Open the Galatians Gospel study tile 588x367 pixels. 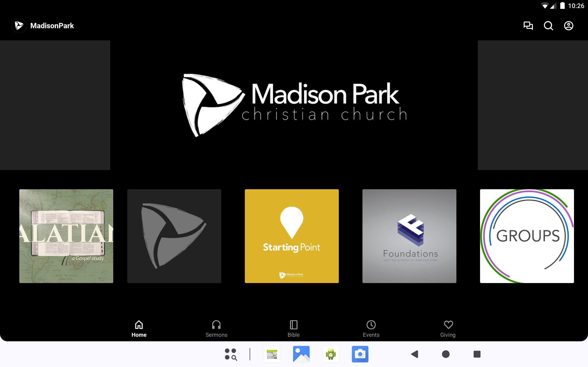click(66, 236)
